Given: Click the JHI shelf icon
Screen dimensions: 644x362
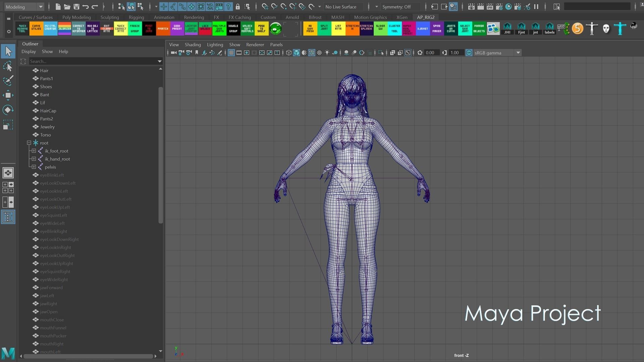Looking at the screenshot, I should pos(507,28).
